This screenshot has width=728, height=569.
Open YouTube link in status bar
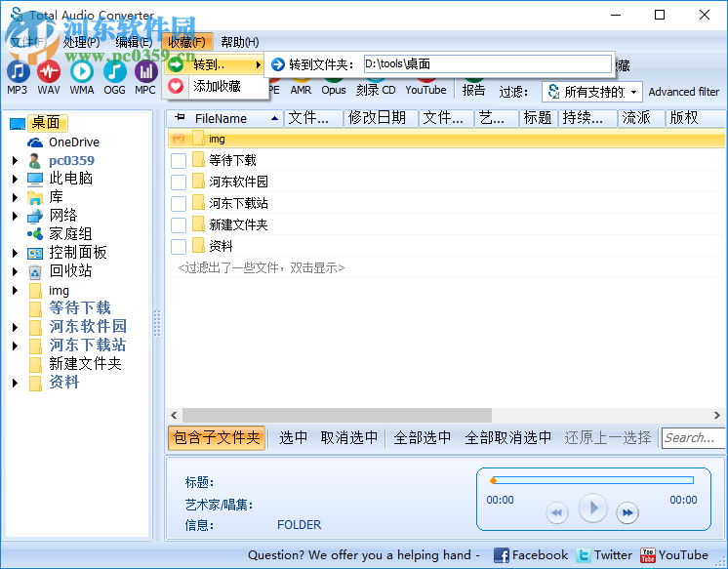(673, 555)
